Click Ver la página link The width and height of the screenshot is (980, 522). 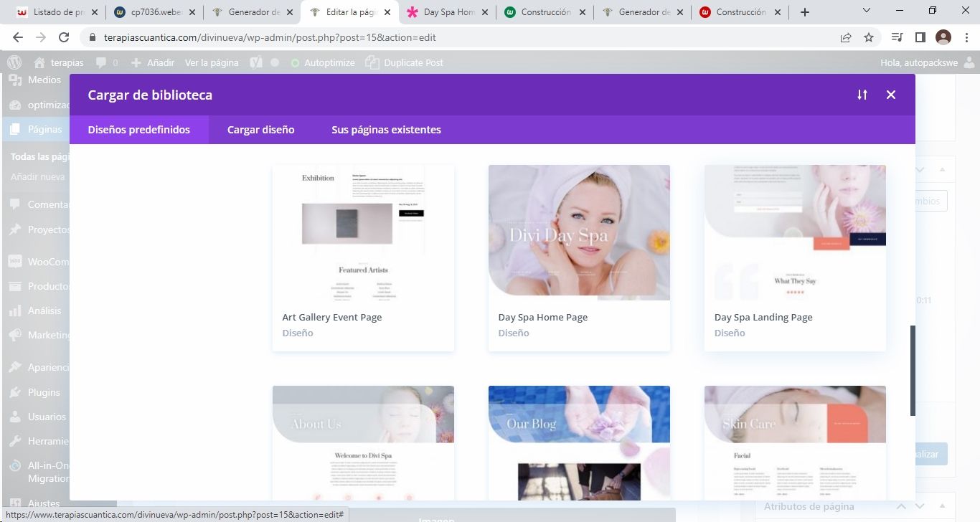212,62
